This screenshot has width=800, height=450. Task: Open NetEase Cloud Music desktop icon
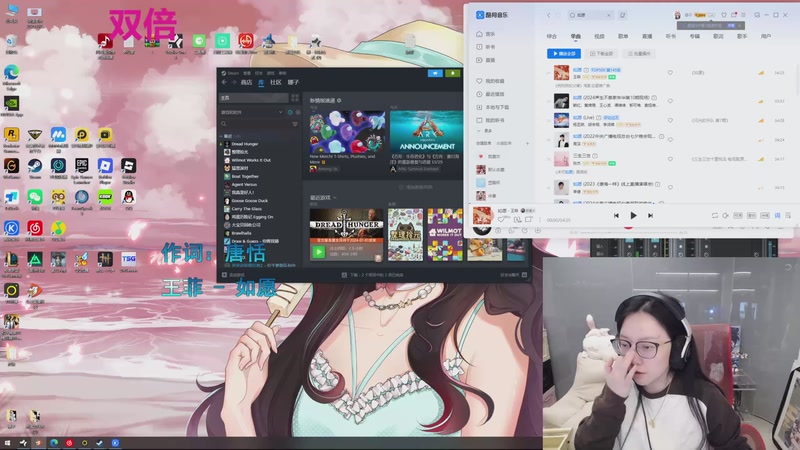[x=35, y=231]
